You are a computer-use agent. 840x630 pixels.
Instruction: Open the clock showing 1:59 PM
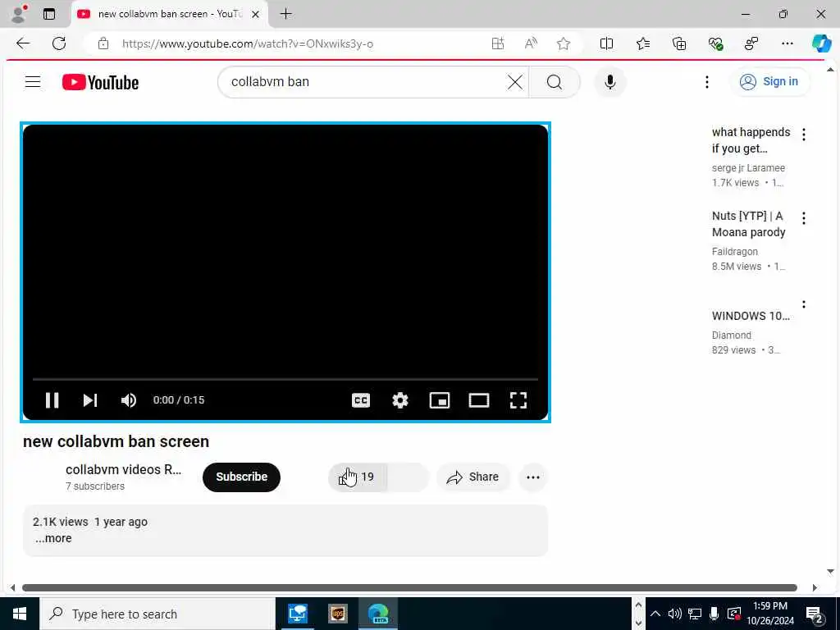[770, 614]
